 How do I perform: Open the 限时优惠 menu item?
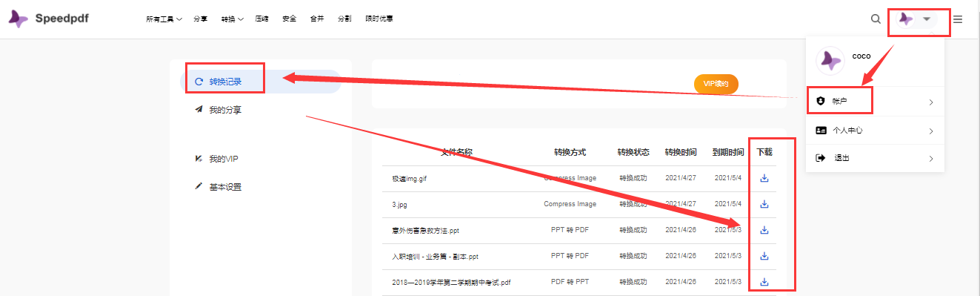[379, 19]
